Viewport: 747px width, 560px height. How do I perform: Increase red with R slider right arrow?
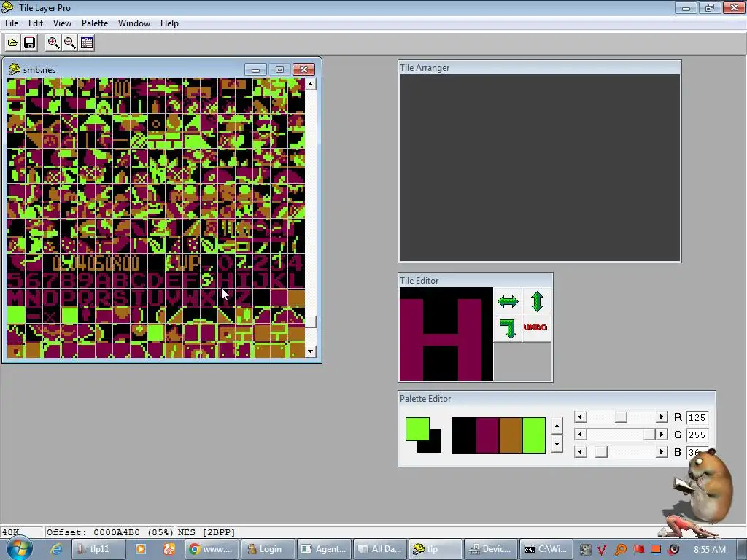[661, 417]
